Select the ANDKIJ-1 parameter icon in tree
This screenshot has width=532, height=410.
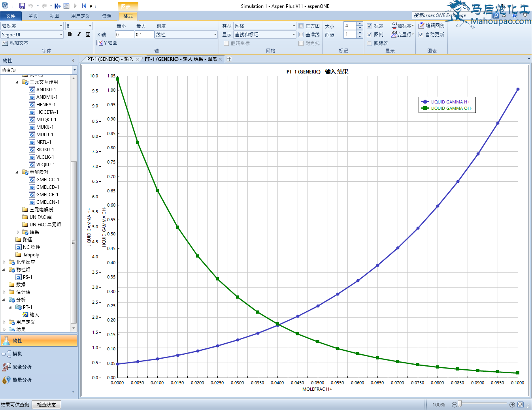pyautogui.click(x=32, y=90)
